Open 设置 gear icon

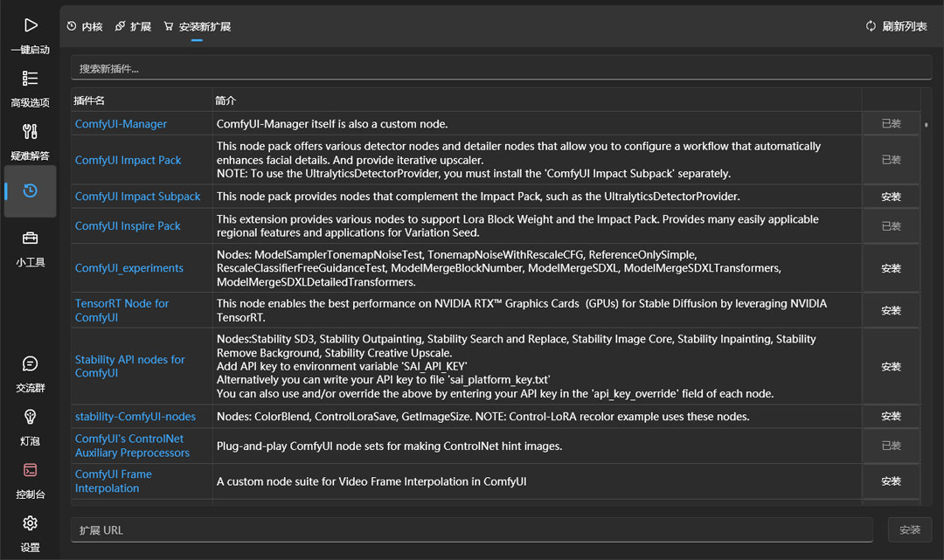coord(31,524)
